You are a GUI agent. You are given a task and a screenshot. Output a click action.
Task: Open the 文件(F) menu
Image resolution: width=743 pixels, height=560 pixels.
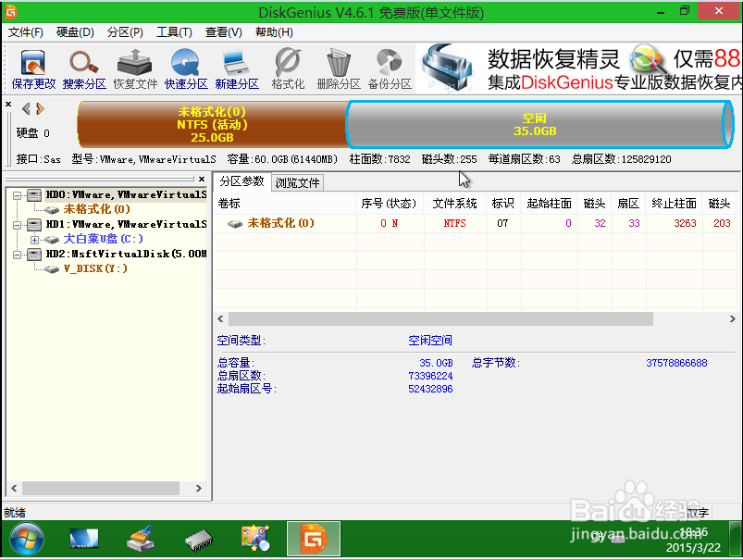[26, 32]
